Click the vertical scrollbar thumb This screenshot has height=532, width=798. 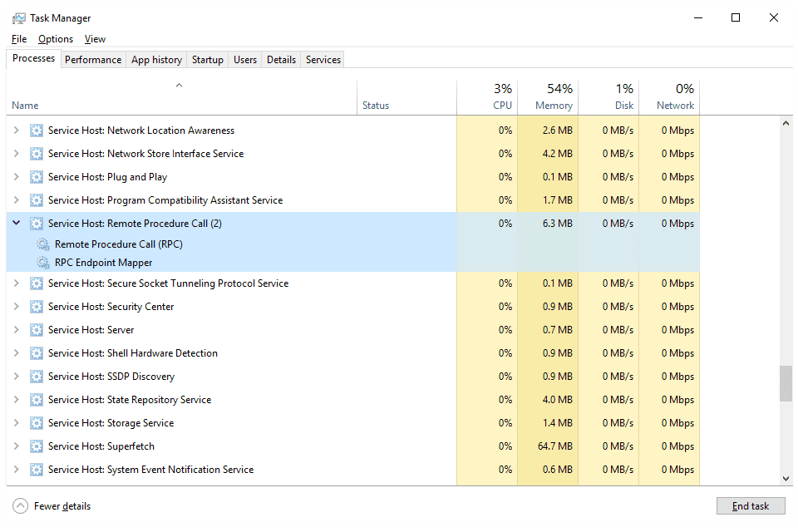click(786, 383)
